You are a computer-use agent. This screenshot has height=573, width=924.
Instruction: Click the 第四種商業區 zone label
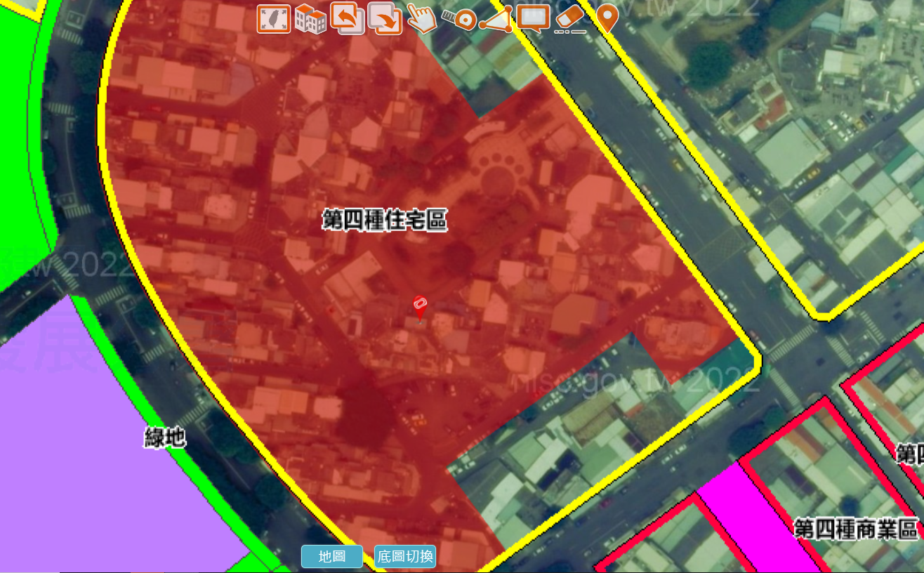[856, 529]
